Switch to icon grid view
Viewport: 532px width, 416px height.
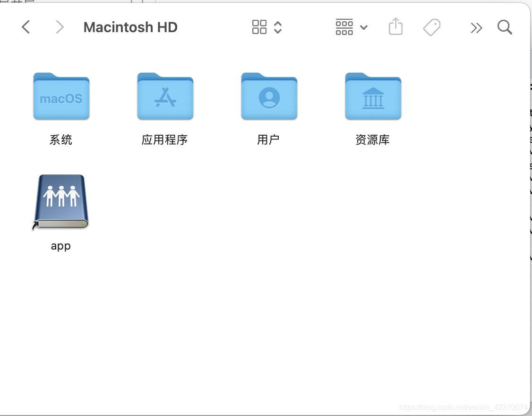(x=259, y=27)
